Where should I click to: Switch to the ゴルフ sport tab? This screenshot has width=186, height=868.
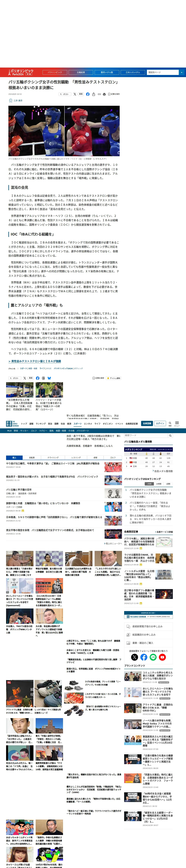tap(113, 458)
